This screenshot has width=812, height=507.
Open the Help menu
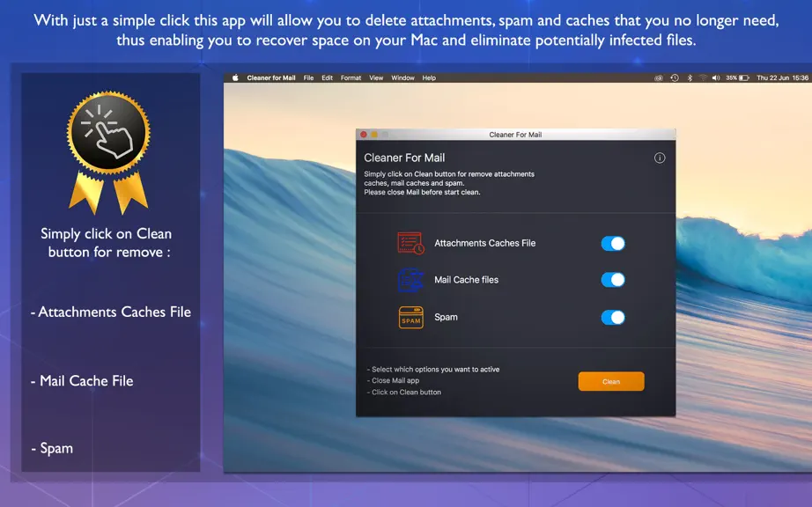[429, 77]
